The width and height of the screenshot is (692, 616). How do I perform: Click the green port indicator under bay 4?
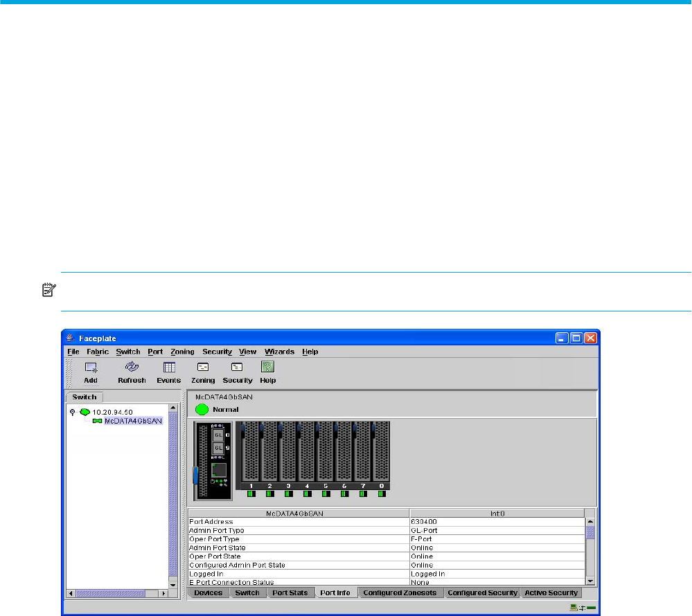pyautogui.click(x=307, y=494)
